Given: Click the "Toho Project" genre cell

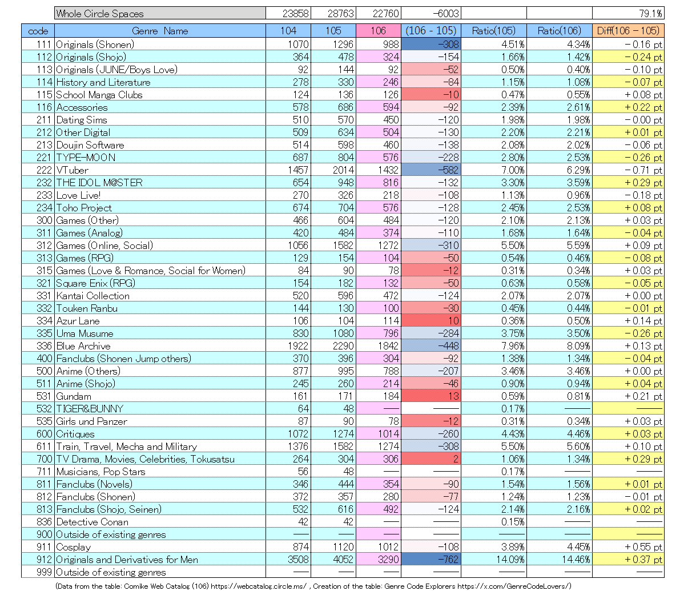Looking at the screenshot, I should [x=160, y=208].
